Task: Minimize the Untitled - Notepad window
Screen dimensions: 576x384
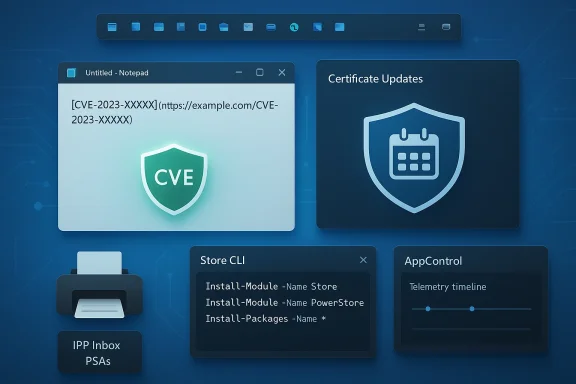Action: (x=239, y=72)
